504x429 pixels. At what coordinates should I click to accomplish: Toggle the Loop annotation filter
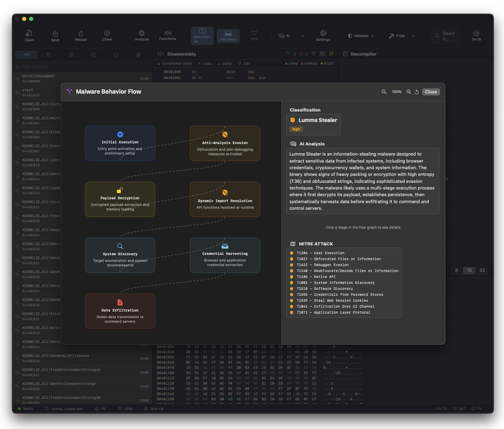click(204, 63)
